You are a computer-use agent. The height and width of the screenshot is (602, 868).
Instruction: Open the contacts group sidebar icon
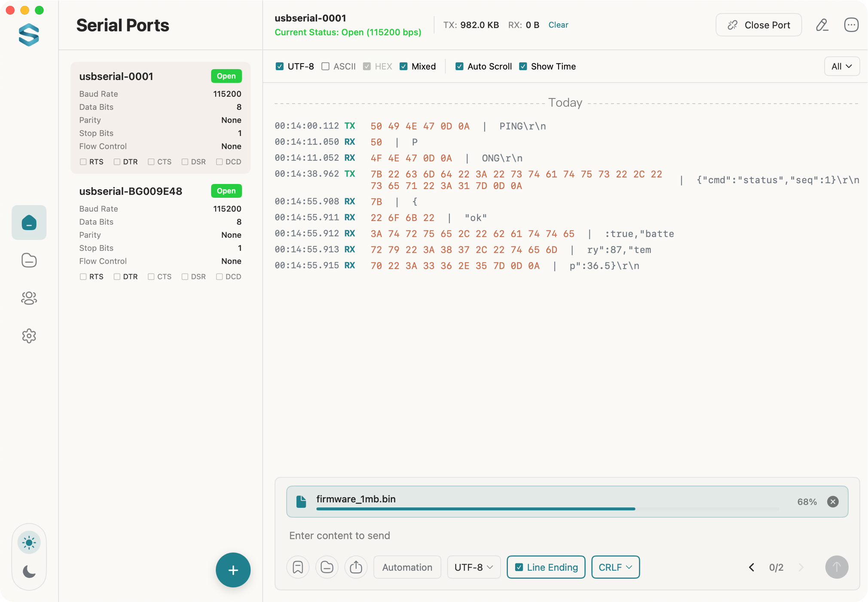pyautogui.click(x=29, y=298)
